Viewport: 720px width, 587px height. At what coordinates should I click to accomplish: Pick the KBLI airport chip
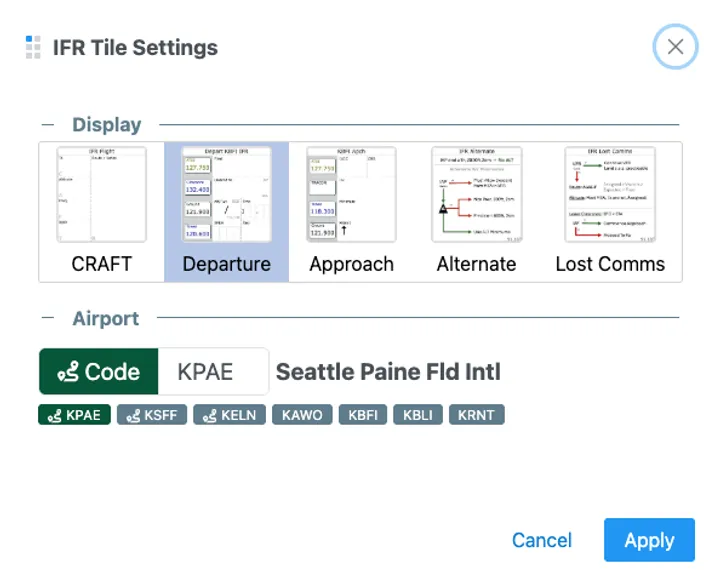point(419,414)
